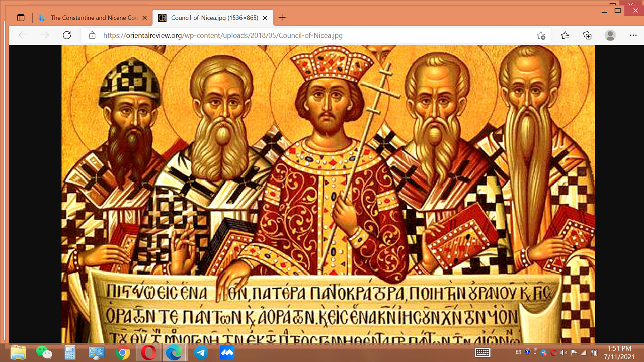The width and height of the screenshot is (644, 362).
Task: Launch Opera from the taskbar
Action: coord(148,353)
